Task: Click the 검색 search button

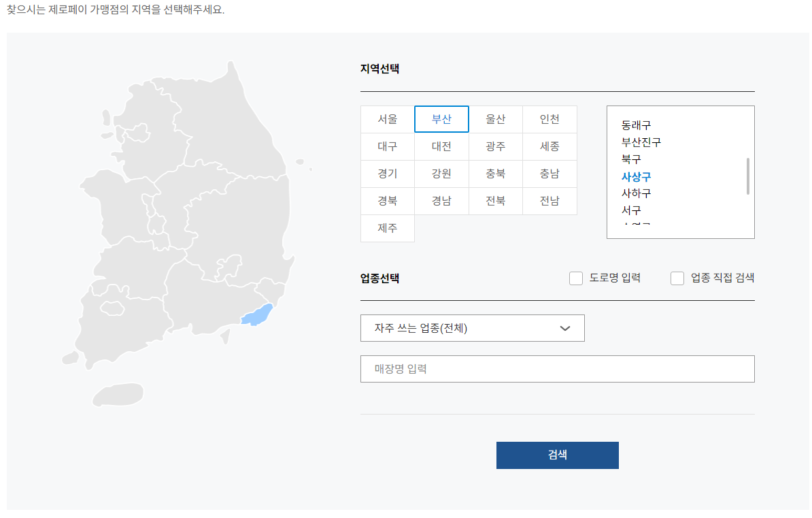Action: [557, 455]
